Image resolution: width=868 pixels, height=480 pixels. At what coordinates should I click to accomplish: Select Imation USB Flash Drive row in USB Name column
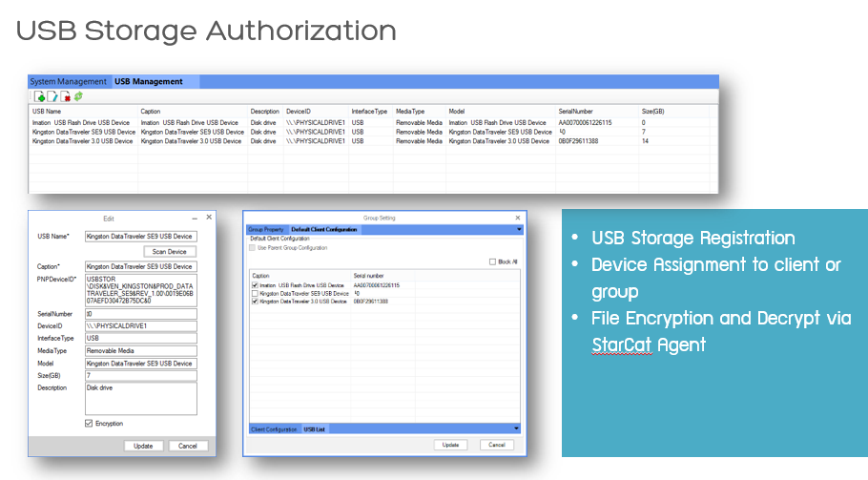point(81,123)
